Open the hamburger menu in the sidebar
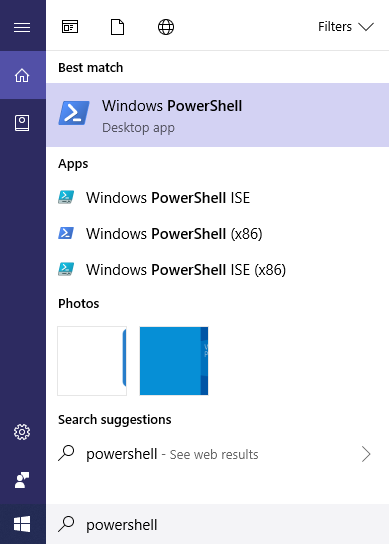The width and height of the screenshot is (389, 544). 22,27
